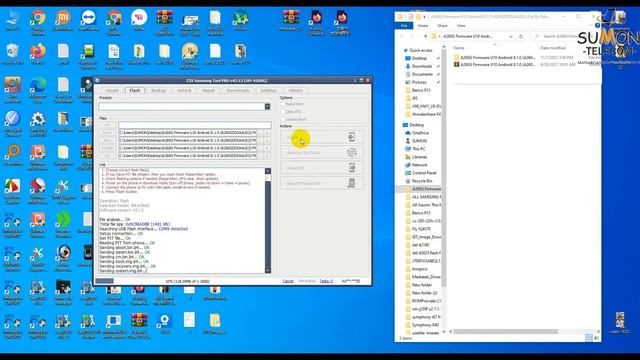Click the Read PIT button

click(321, 168)
